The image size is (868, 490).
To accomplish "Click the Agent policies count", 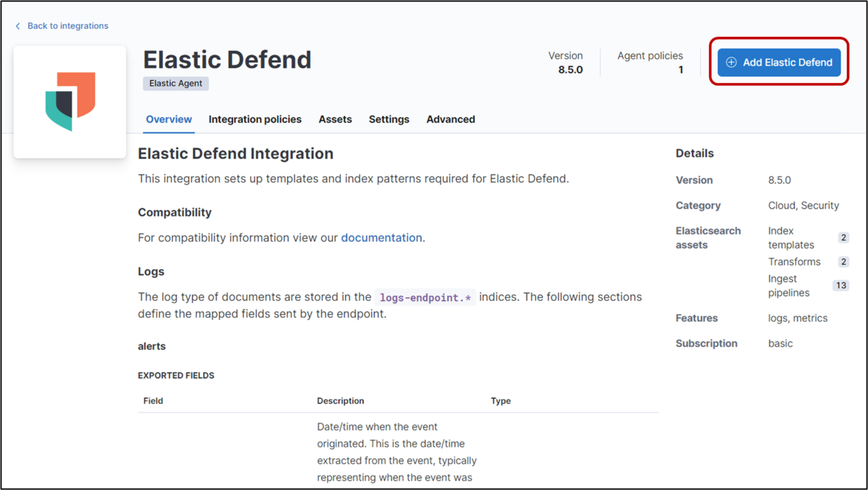I will point(680,69).
